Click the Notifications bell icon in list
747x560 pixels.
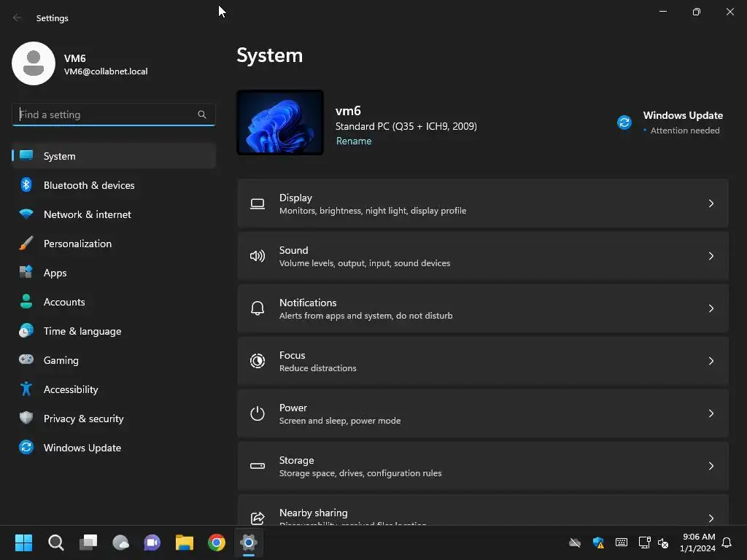[258, 308]
